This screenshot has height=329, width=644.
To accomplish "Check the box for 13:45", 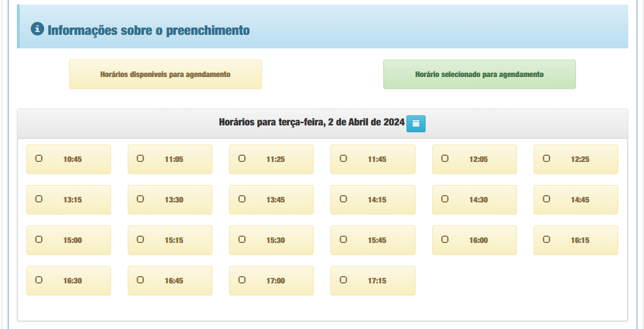I will pyautogui.click(x=242, y=199).
